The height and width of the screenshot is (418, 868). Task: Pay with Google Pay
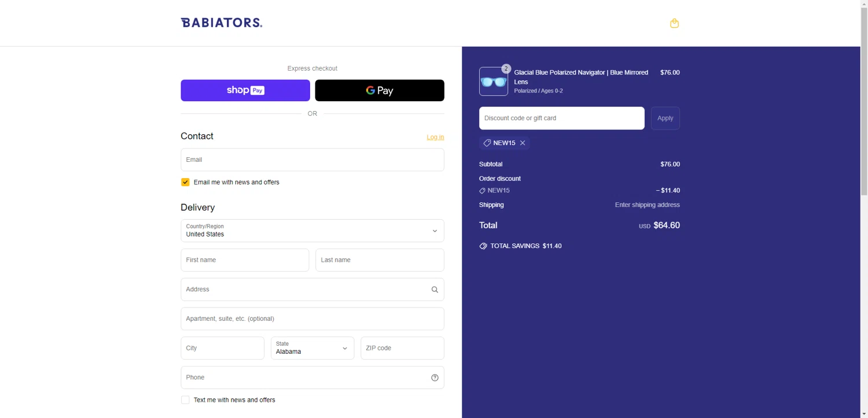[380, 90]
